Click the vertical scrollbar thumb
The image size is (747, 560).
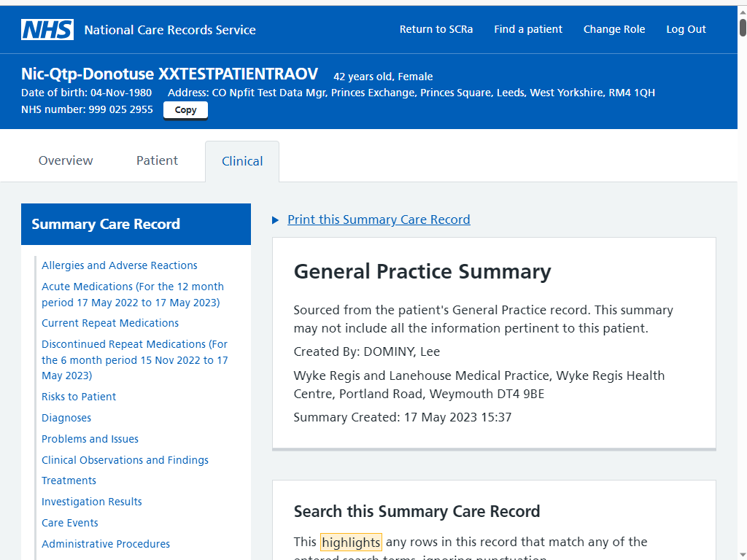pos(742,26)
